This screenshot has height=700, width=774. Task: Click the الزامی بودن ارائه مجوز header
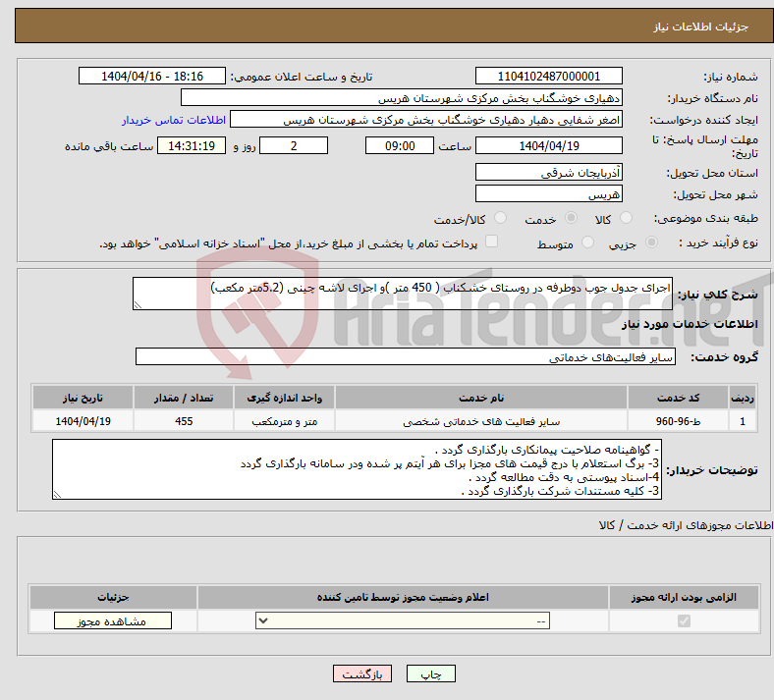tap(684, 597)
